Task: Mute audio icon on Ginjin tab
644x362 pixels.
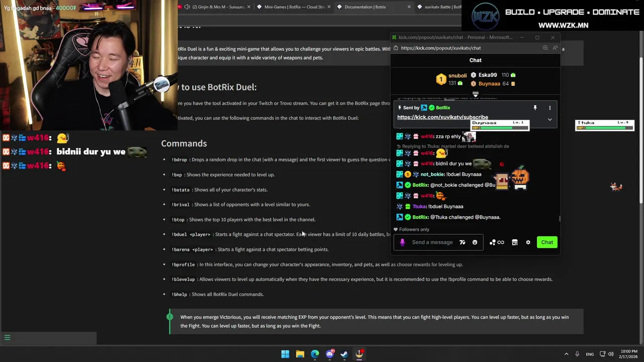Action: point(187,7)
